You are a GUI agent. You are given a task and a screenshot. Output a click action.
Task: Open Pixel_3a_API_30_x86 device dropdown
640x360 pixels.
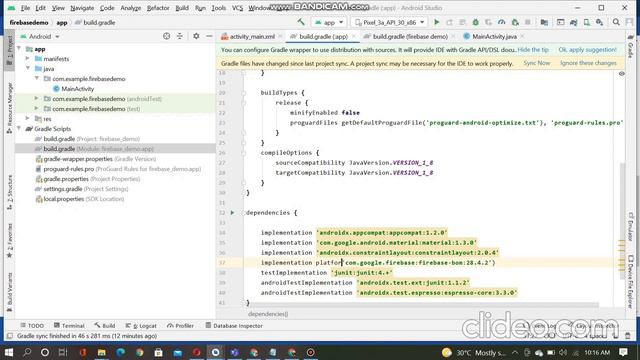(389, 22)
